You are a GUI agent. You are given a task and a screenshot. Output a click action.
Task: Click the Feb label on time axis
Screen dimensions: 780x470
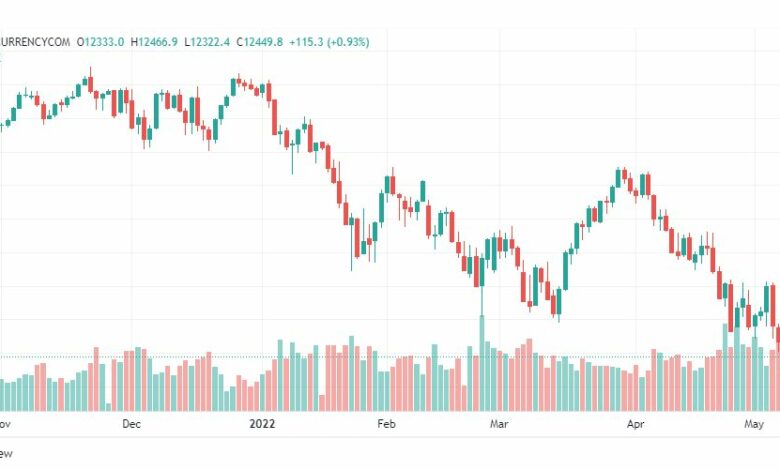[x=387, y=424]
